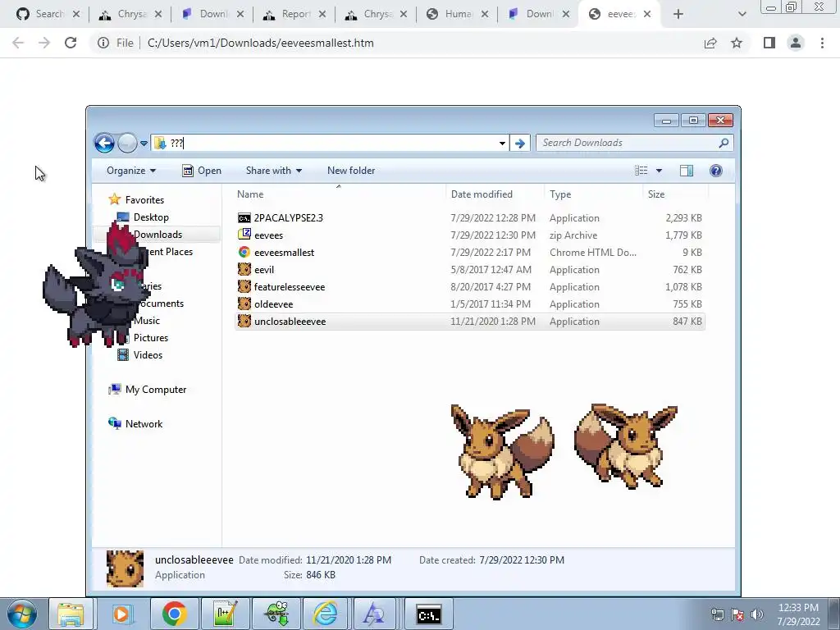Select the eevees zip archive icon

(244, 235)
